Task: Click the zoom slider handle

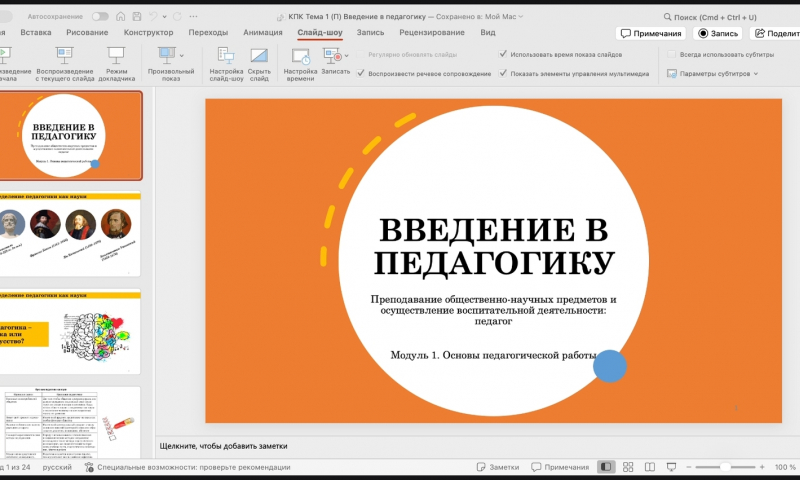Action: tap(725, 467)
